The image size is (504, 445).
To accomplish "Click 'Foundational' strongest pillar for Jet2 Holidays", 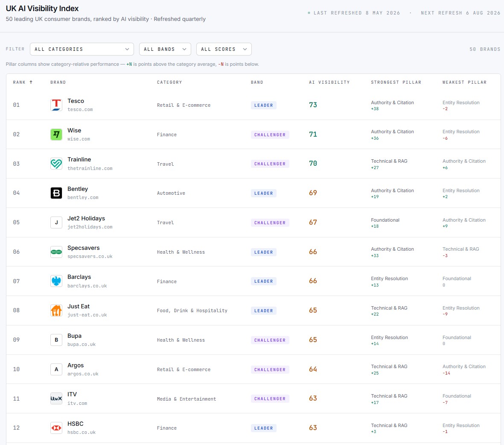I will [x=385, y=220].
